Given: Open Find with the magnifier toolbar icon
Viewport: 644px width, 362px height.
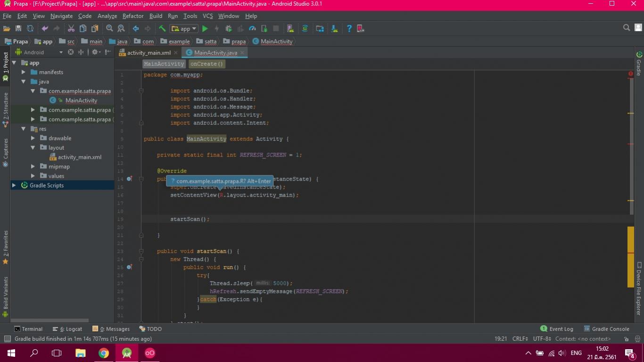Looking at the screenshot, I should 109,29.
